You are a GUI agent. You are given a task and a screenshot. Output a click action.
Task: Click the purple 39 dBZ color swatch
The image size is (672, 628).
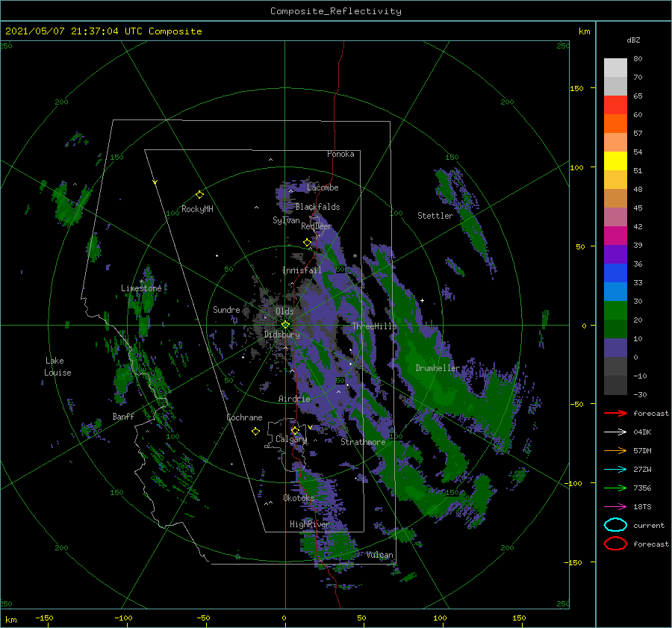pos(615,254)
